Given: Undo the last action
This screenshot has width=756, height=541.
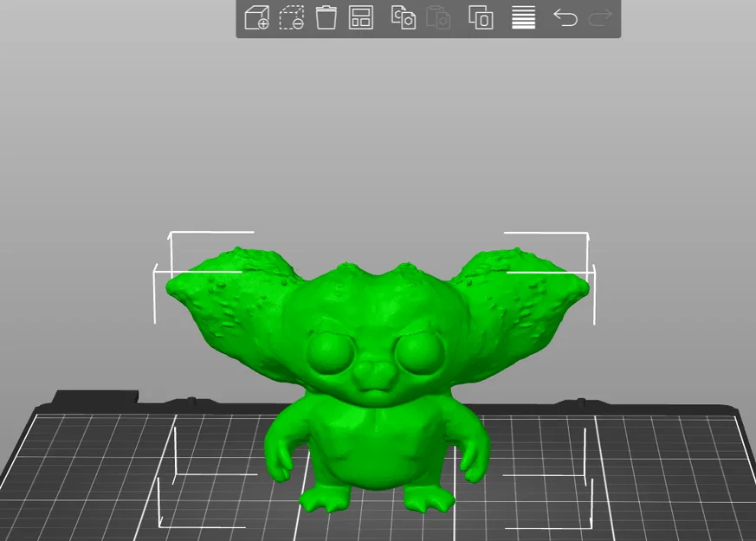Looking at the screenshot, I should 564,16.
